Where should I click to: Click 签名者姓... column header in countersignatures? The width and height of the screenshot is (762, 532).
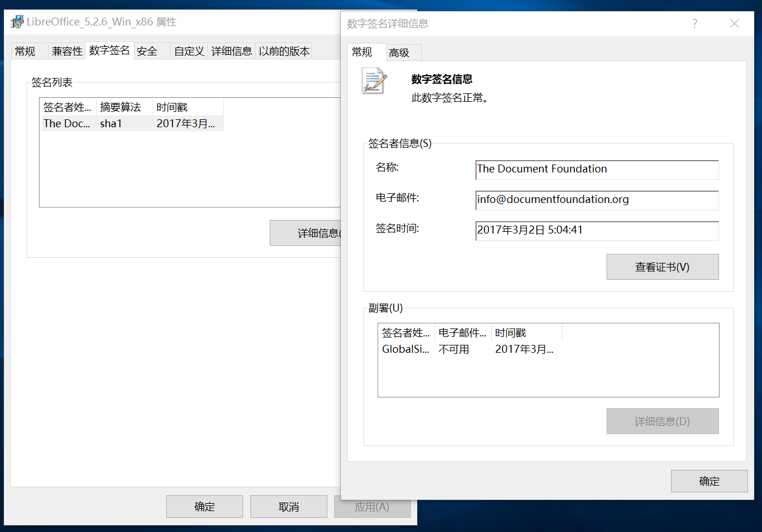tap(406, 332)
